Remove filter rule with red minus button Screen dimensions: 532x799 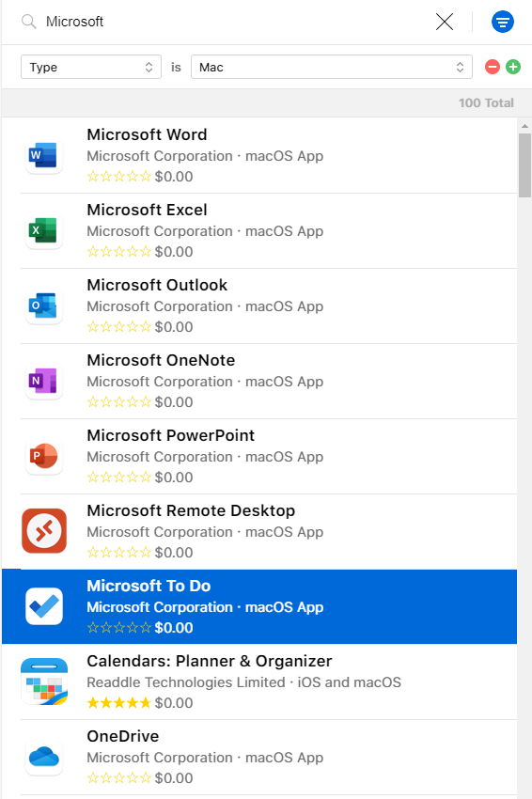(493, 67)
